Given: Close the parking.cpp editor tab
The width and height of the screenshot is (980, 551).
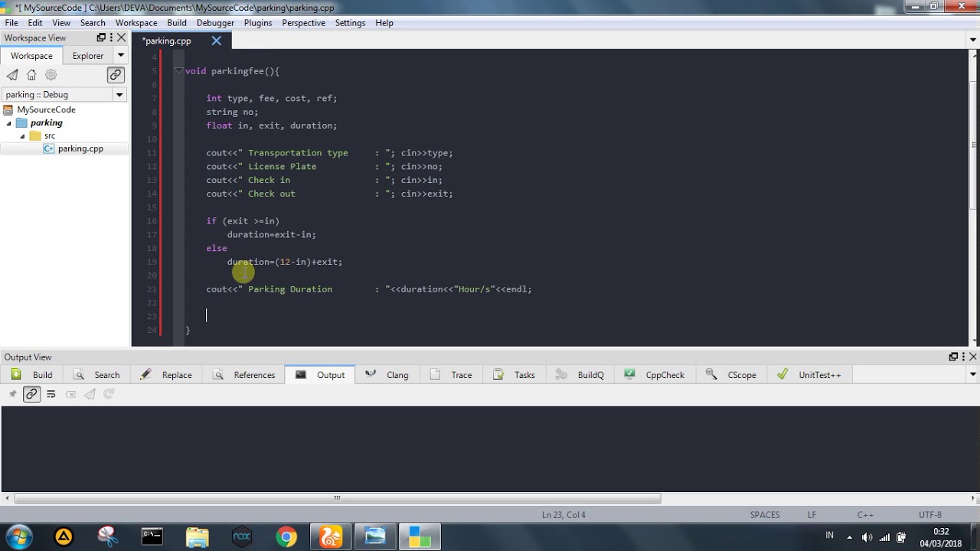Looking at the screenshot, I should (x=216, y=41).
